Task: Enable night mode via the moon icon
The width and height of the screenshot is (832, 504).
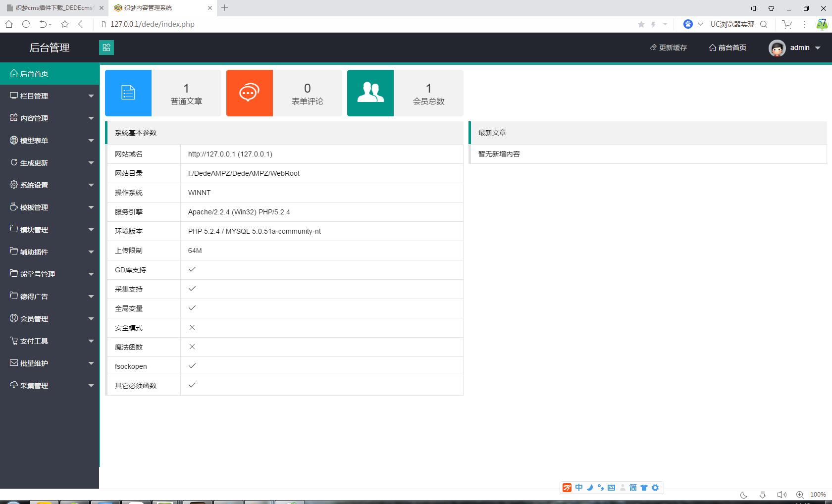Action: [x=743, y=494]
